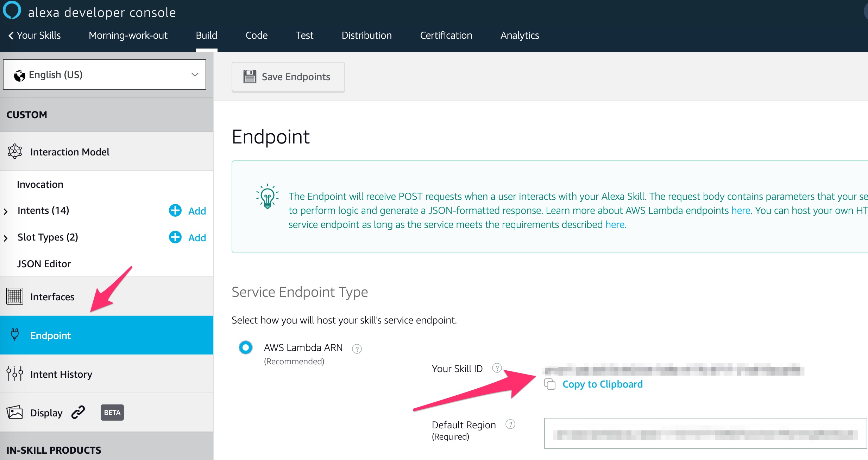Follow the 'here' link about Lambda endpoints
The width and height of the screenshot is (868, 460).
[x=741, y=210]
